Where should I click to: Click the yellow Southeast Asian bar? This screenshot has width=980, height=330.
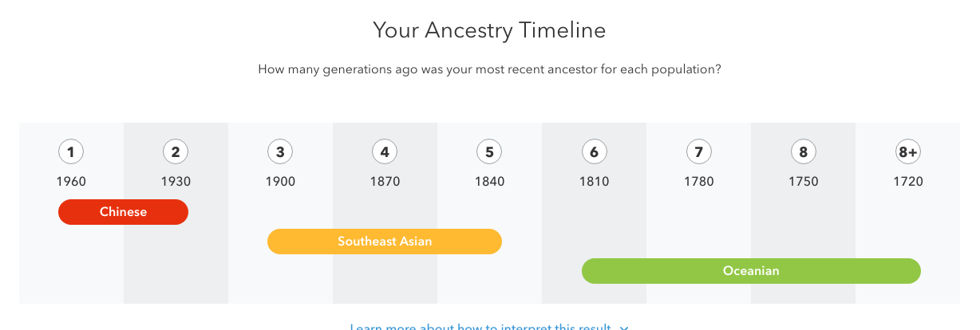coord(385,242)
